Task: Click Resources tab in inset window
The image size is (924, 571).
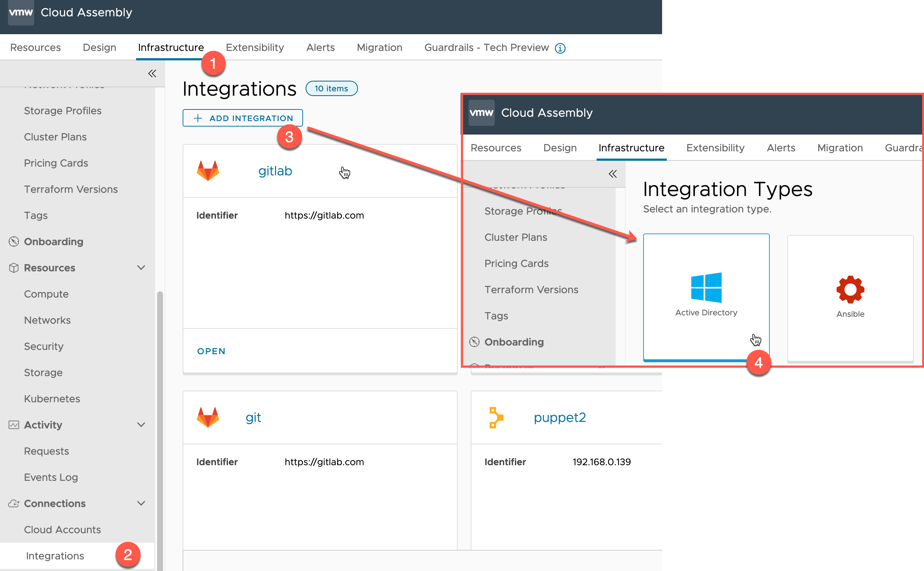Action: coord(496,148)
